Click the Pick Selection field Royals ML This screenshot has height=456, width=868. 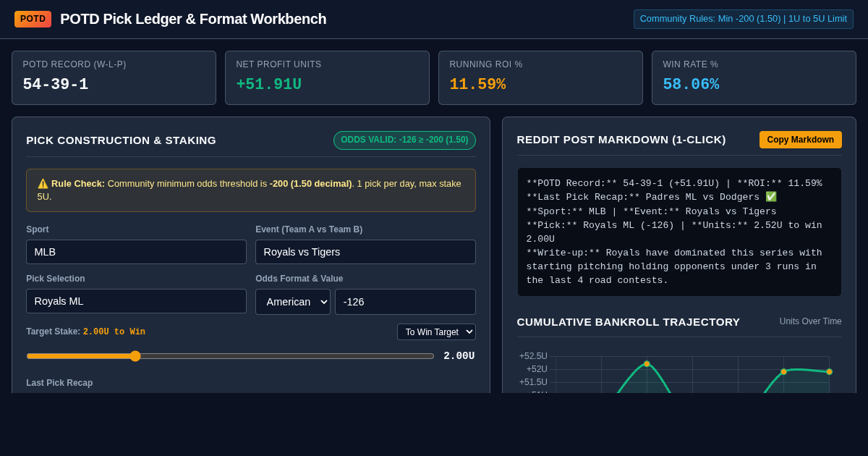tap(136, 301)
